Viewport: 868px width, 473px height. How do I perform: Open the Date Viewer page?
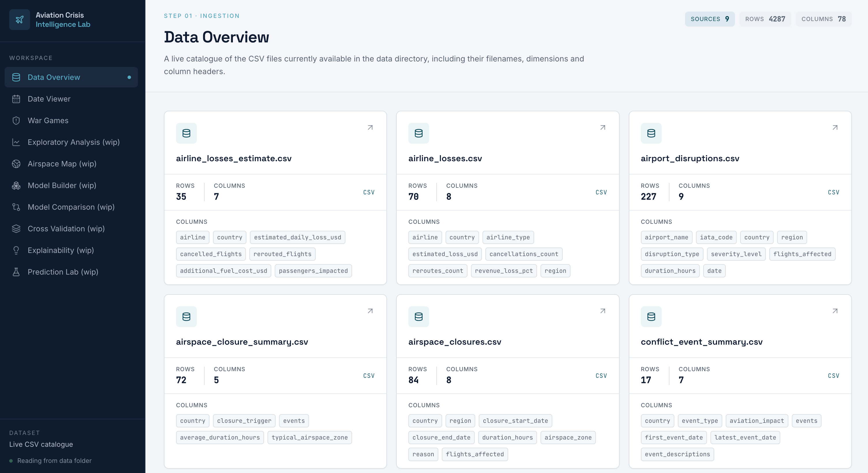tap(71, 99)
